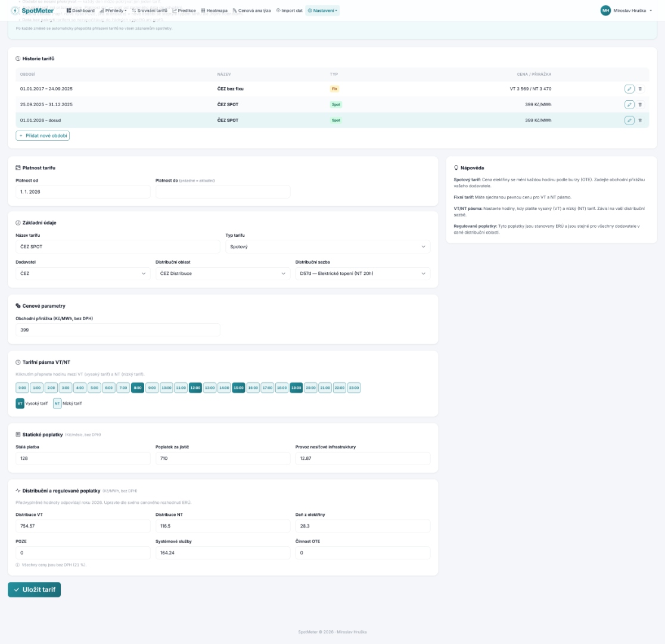
Task: Click Přidat nové období button
Action: pyautogui.click(x=43, y=135)
